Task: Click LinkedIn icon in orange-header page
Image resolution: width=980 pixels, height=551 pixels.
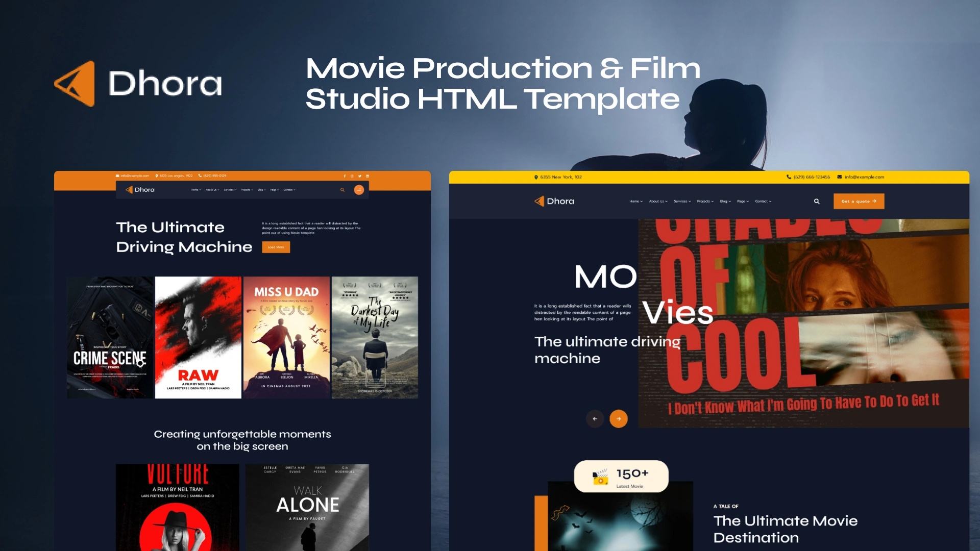Action: point(367,176)
